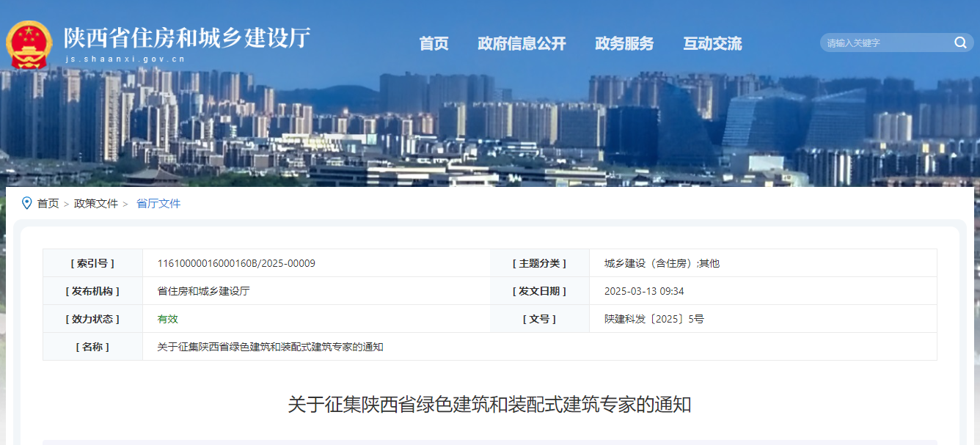Open the 政务服务 menu
The image size is (980, 445).
point(624,43)
